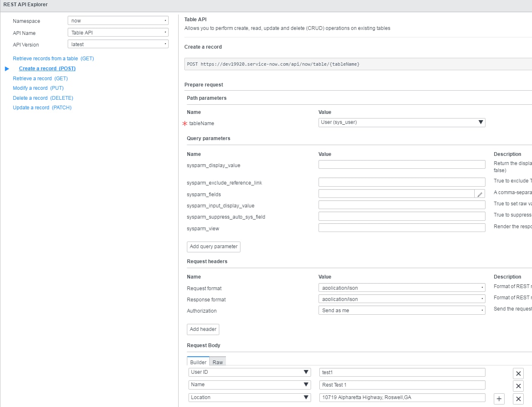Open Retrieve records from a table (GET)

pyautogui.click(x=53, y=59)
